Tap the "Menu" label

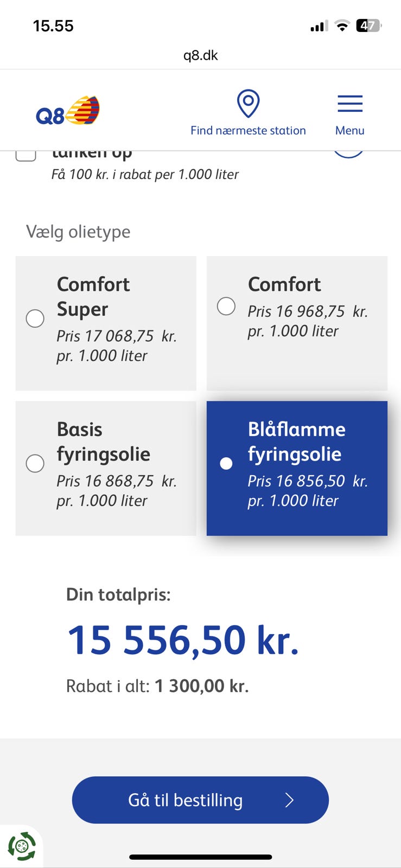point(350,130)
